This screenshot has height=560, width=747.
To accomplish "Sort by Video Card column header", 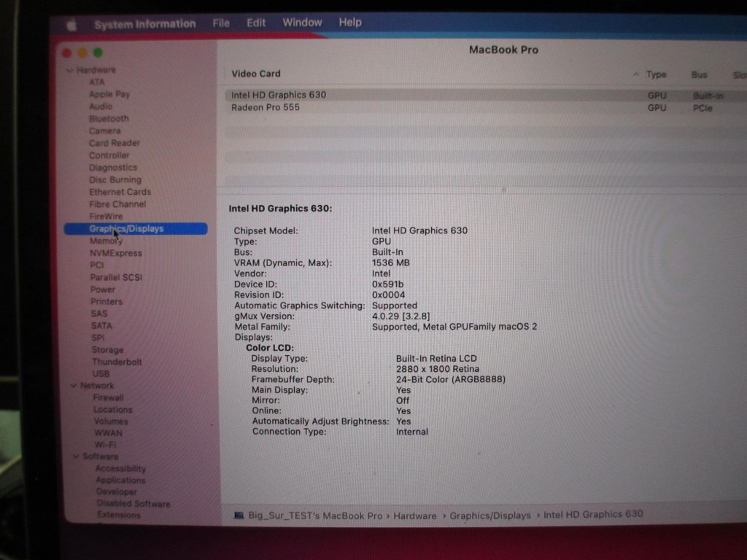I will (256, 74).
